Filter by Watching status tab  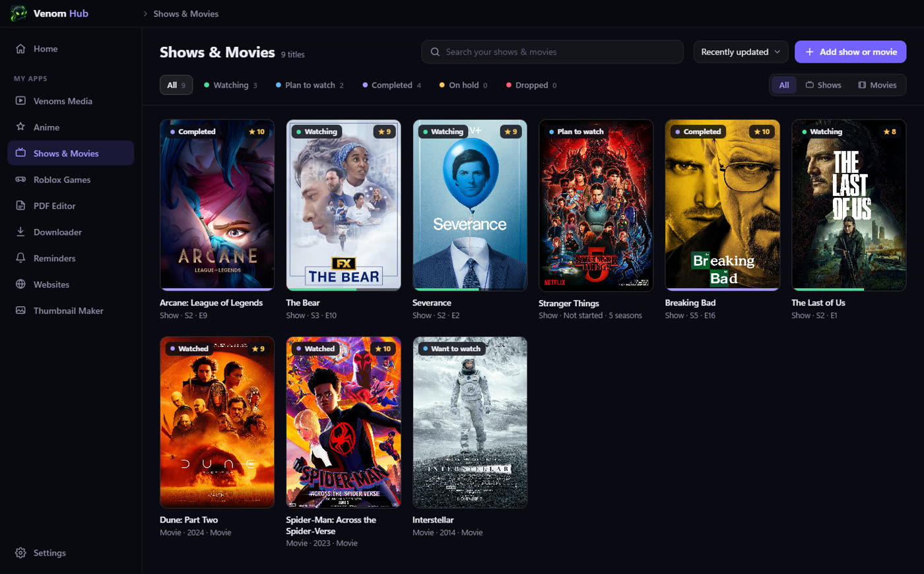click(x=230, y=85)
